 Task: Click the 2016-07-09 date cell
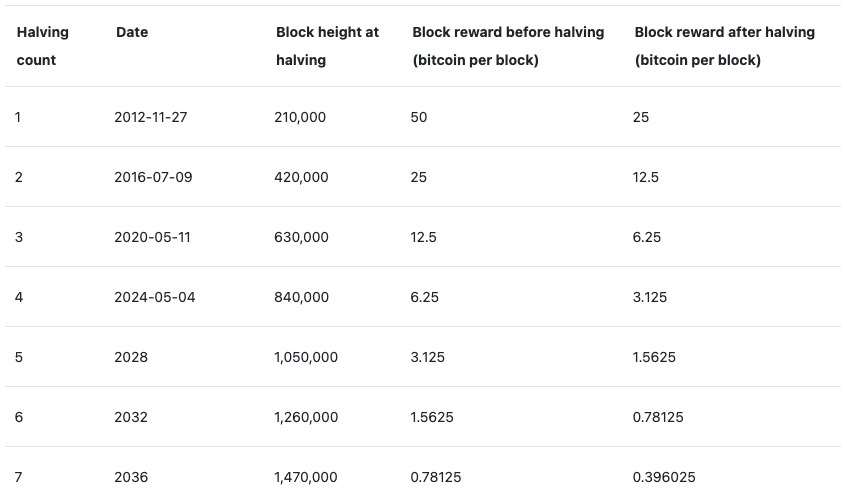[153, 177]
